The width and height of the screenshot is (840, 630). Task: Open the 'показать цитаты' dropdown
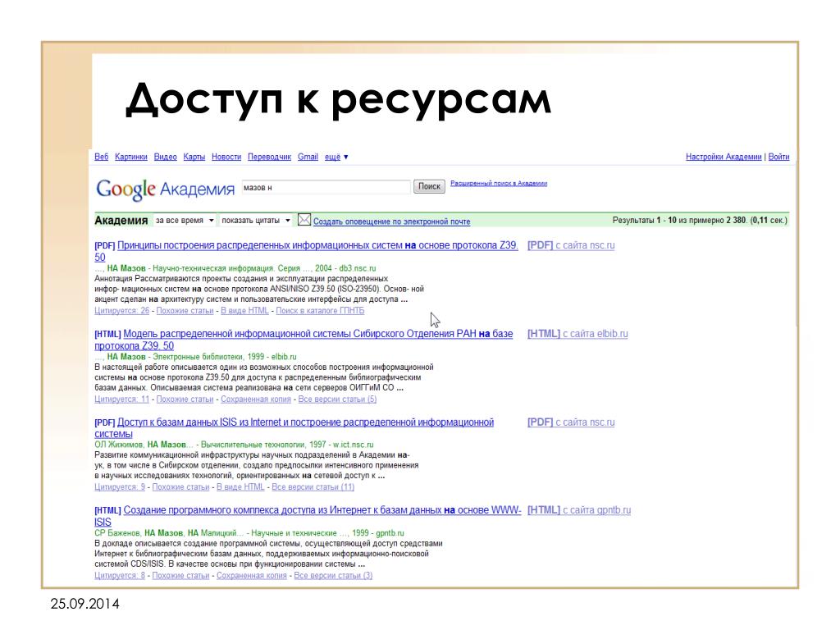(x=256, y=220)
